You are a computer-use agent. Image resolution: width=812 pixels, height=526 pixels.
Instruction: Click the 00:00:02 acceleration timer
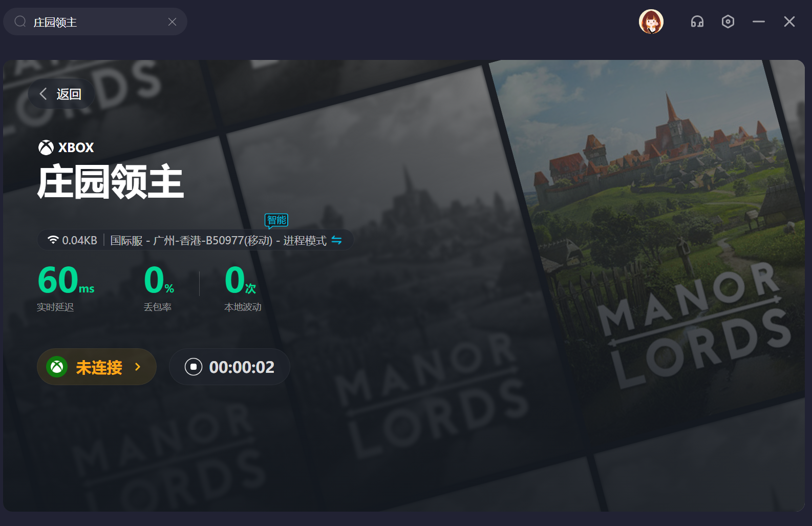pos(242,367)
